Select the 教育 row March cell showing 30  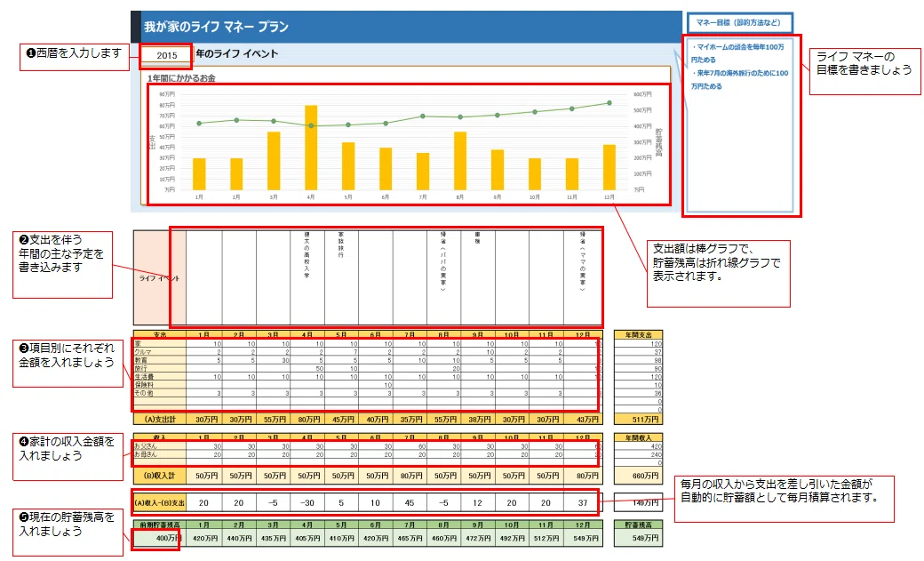coord(273,360)
